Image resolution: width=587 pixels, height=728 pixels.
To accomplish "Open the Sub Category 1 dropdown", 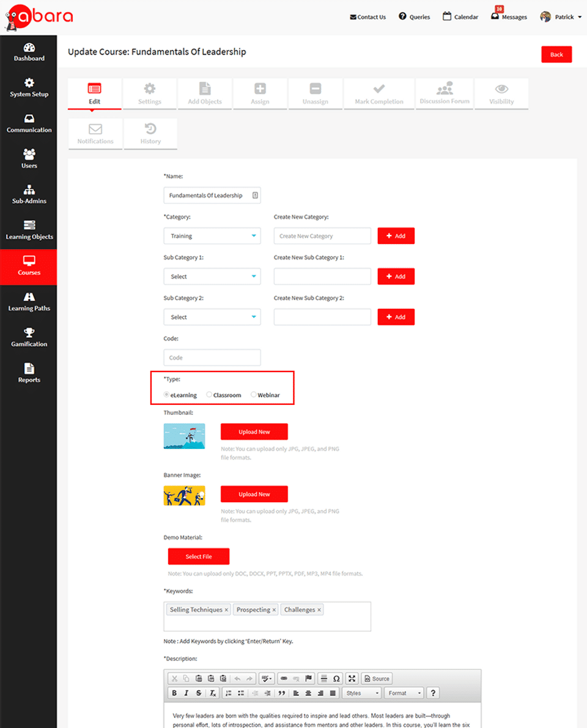I will click(212, 277).
